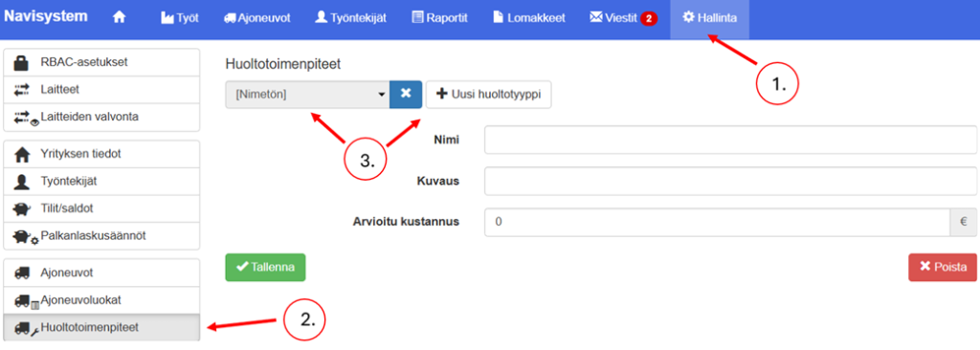Click the Palkanlaskusäännöt piggy-gear icon
This screenshot has width=980, height=350.
pos(26,237)
